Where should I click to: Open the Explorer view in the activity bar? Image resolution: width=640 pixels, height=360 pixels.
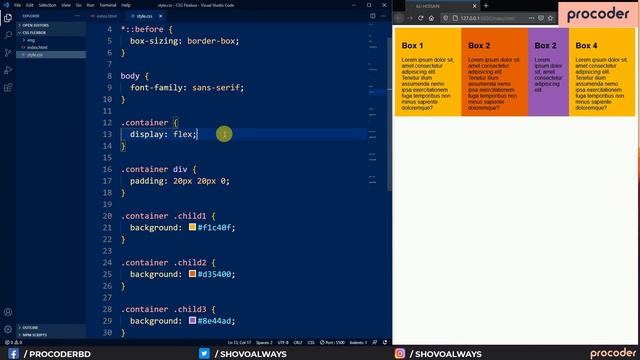point(8,18)
